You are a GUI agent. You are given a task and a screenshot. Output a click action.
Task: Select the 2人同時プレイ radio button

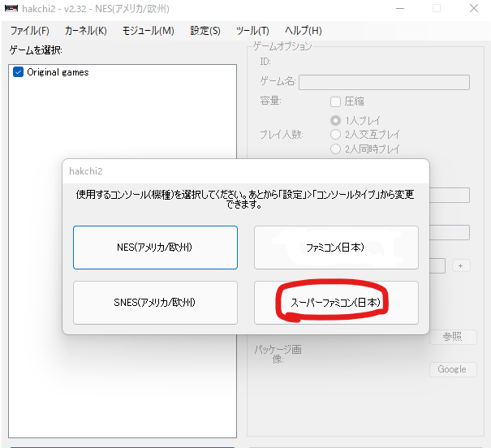coord(335,149)
